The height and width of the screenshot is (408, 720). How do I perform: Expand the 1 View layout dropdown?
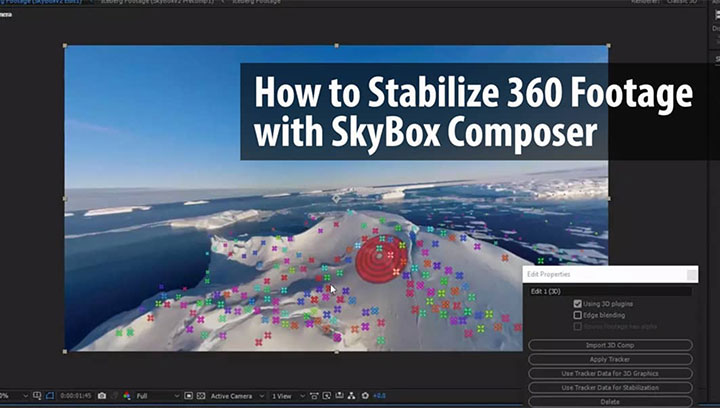tap(286, 396)
